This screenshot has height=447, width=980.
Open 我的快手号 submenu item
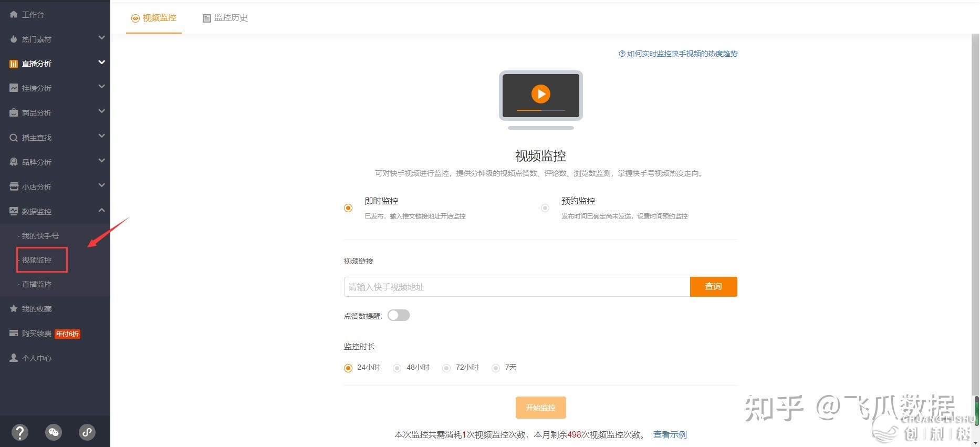(40, 236)
